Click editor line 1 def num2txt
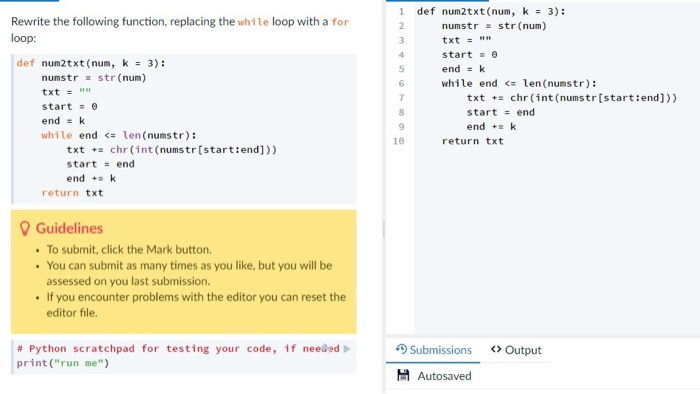700x394 pixels. click(491, 11)
